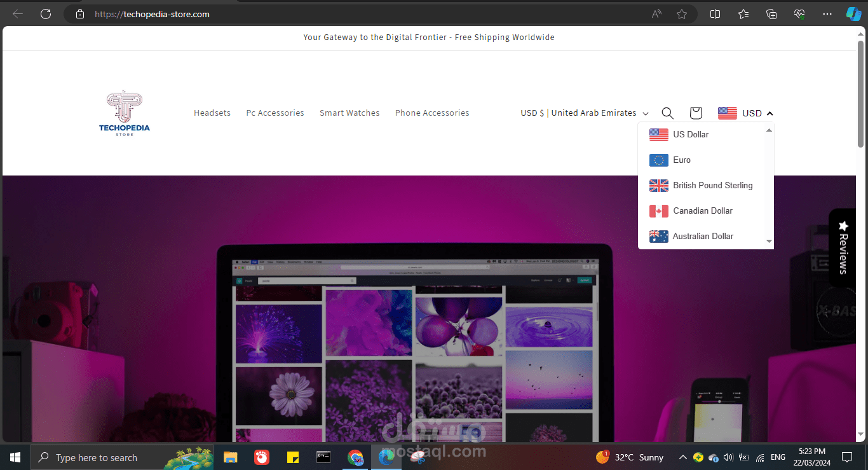Collapse the USD currency dropdown
Viewport: 868px width, 470px height.
click(x=745, y=113)
